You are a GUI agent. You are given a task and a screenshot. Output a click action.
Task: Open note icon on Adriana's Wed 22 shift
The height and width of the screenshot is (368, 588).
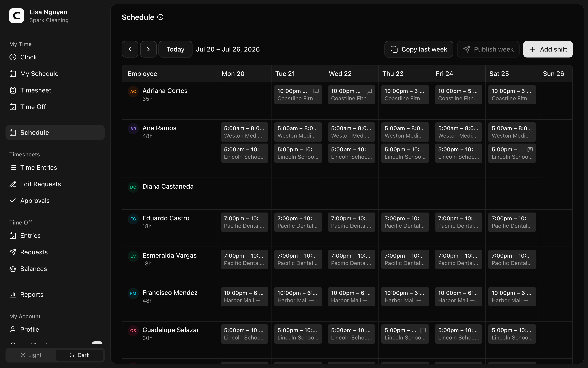(369, 91)
